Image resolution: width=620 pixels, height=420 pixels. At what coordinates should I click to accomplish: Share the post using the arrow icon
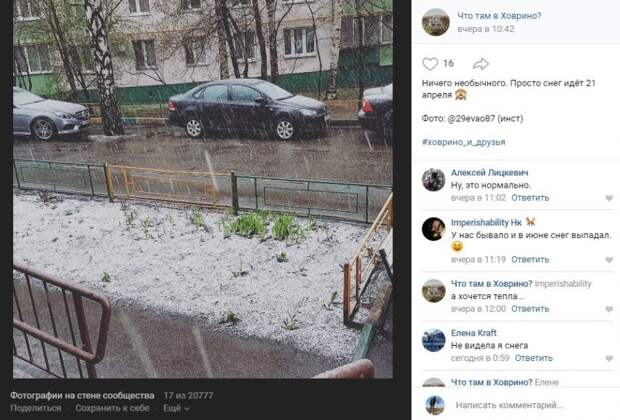pos(481,64)
